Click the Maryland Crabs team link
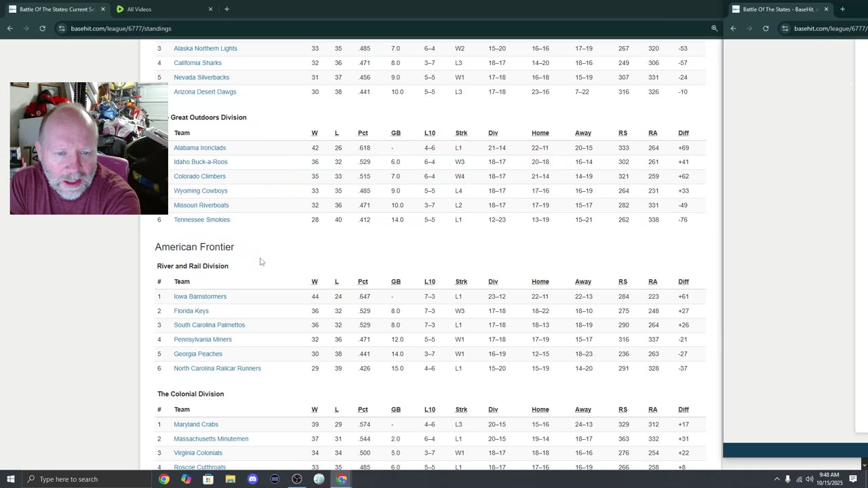Image resolution: width=868 pixels, height=488 pixels. point(195,424)
